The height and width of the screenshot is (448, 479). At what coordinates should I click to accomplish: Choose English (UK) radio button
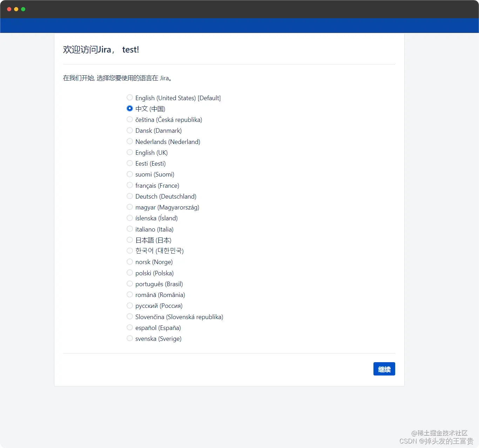click(x=130, y=152)
